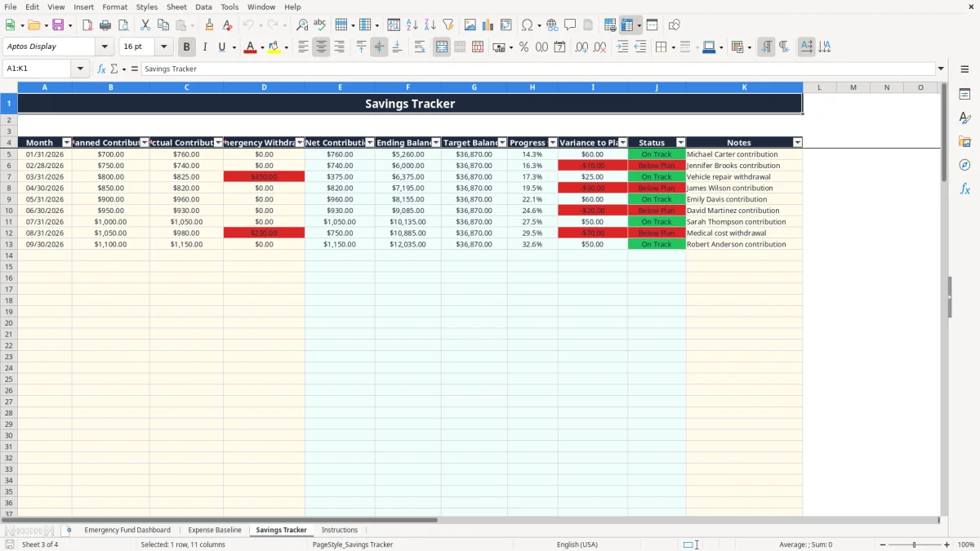
Task: Click Export as PDF icon
Action: pyautogui.click(x=87, y=25)
